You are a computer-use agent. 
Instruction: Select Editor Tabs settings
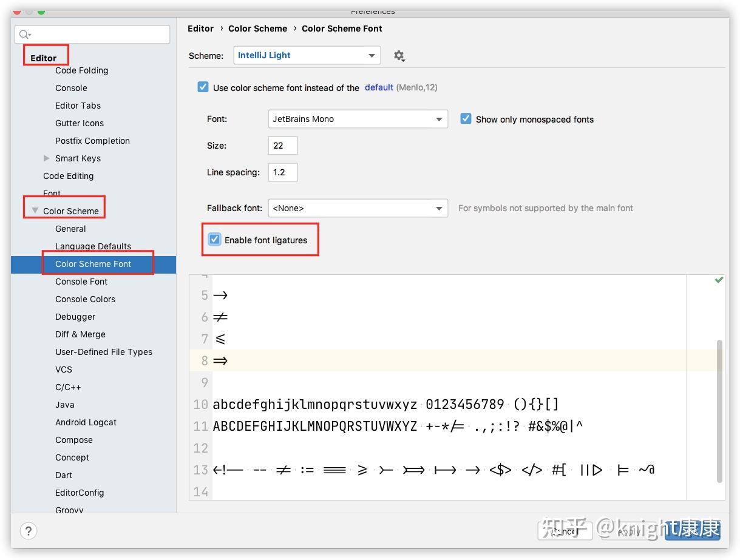[x=78, y=106]
